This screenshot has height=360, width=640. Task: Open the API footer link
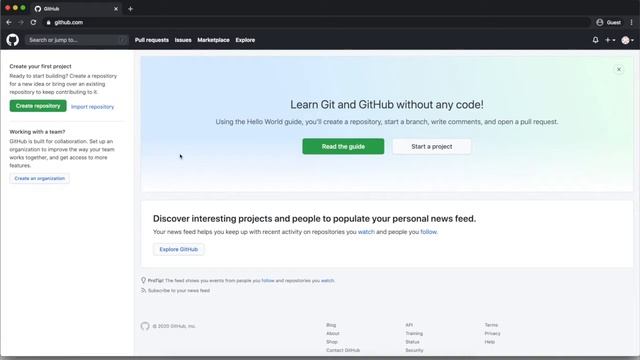[409, 325]
